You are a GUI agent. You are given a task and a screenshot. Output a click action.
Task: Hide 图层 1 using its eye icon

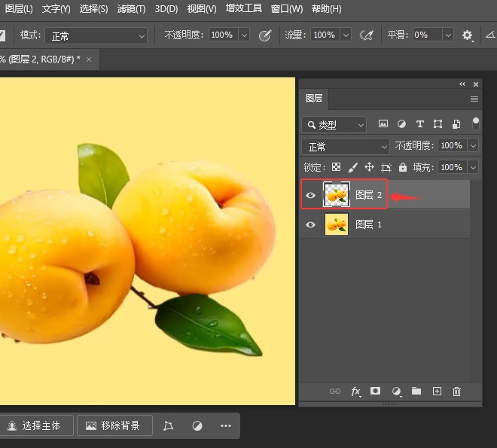(310, 224)
